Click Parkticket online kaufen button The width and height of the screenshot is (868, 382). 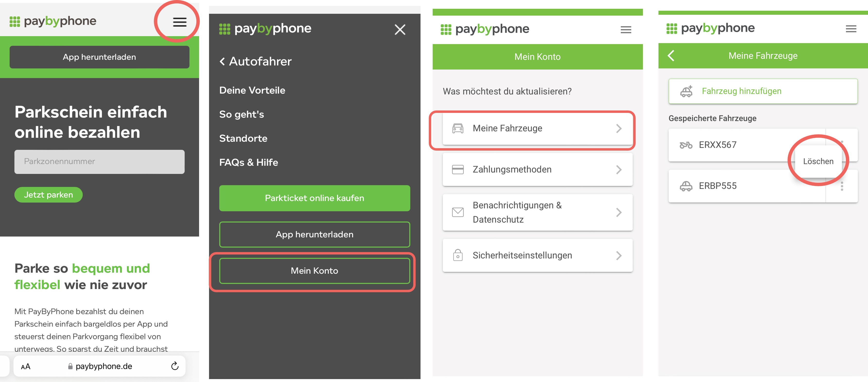click(x=314, y=198)
